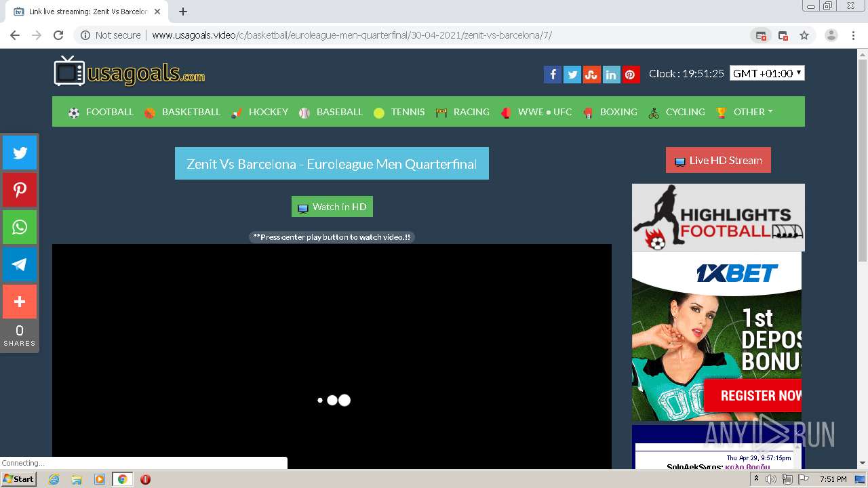868x488 pixels.
Task: Click Opera icon in taskbar
Action: coord(145,479)
